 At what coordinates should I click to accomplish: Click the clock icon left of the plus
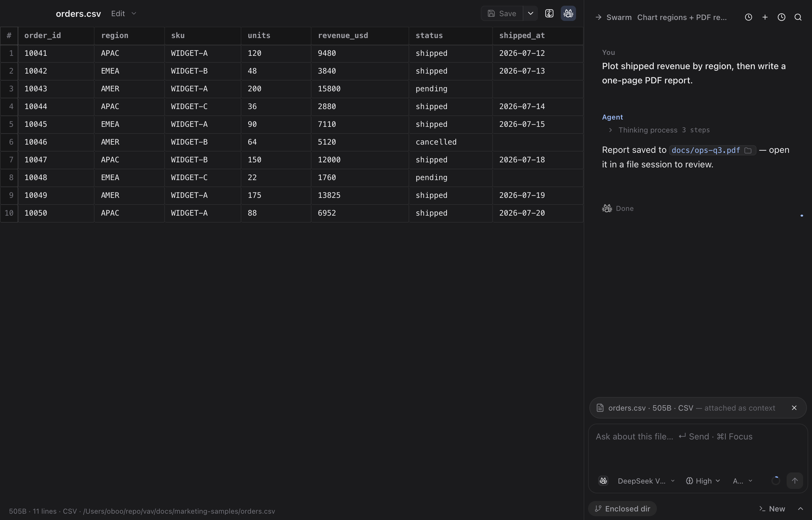pos(749,17)
